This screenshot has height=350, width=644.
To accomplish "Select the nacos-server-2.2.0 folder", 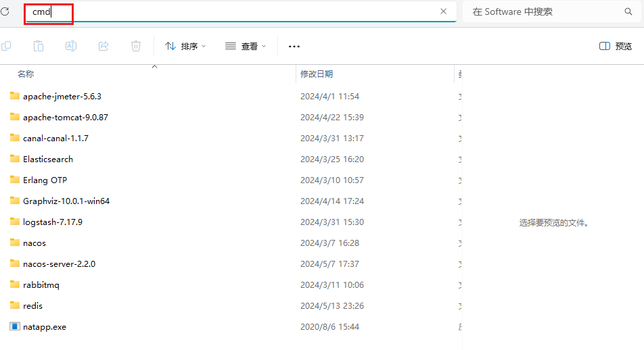I will pyautogui.click(x=59, y=264).
